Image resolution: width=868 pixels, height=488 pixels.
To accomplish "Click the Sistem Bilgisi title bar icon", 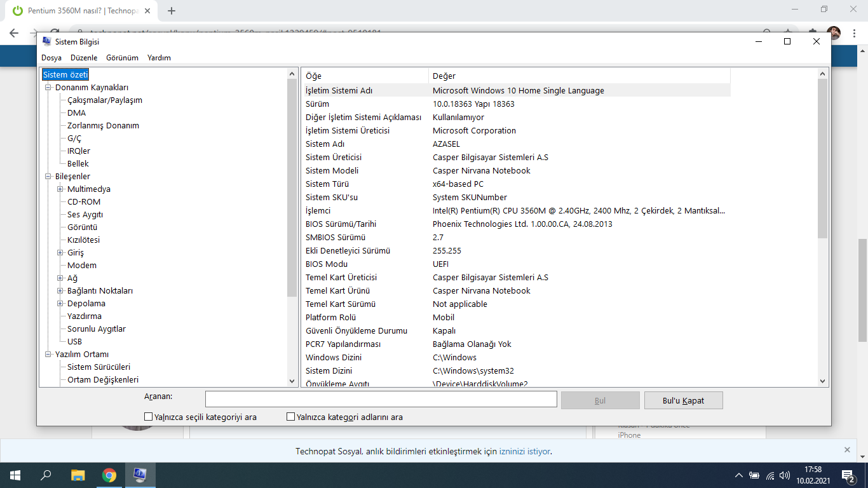I will click(x=46, y=41).
